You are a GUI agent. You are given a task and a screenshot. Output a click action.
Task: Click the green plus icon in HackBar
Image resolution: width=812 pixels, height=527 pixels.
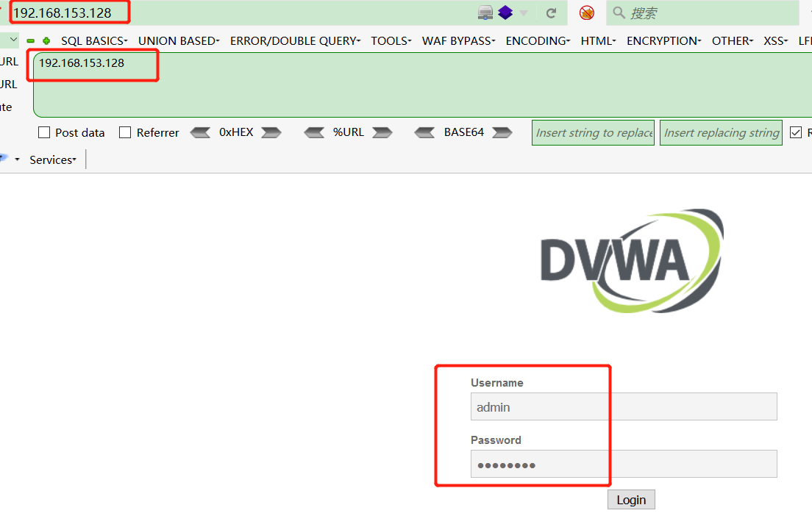tap(46, 41)
